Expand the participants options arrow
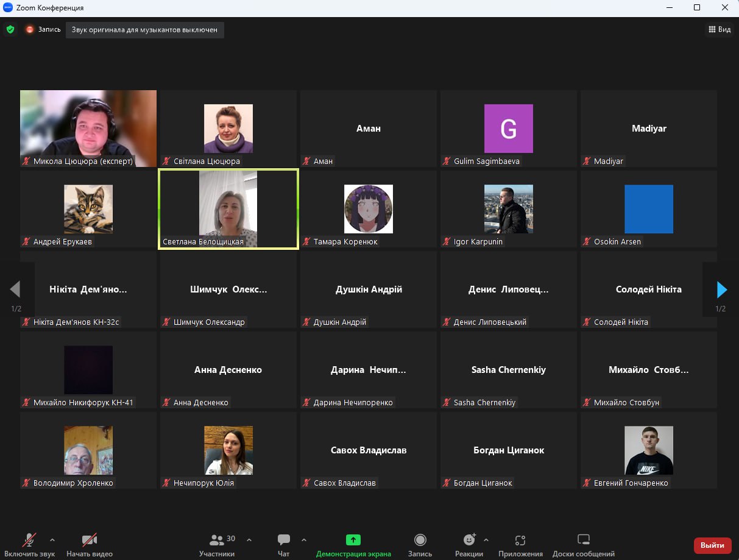This screenshot has width=739, height=560. 249,540
